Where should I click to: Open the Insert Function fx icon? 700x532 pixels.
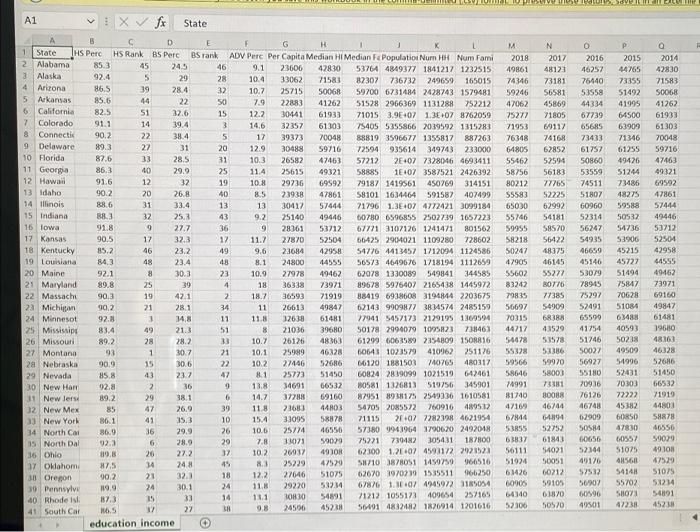point(160,22)
